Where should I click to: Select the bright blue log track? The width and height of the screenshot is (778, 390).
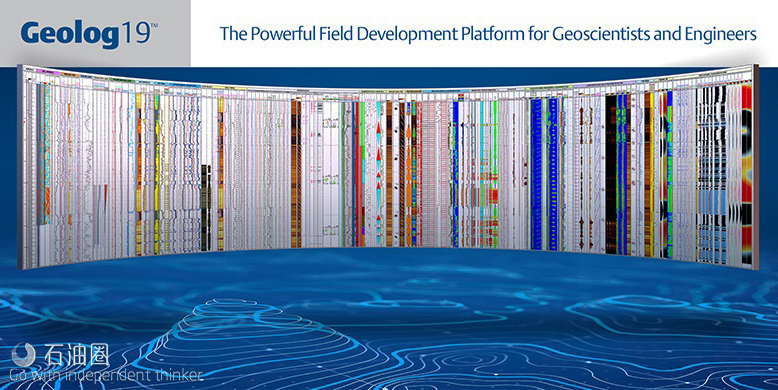536,174
